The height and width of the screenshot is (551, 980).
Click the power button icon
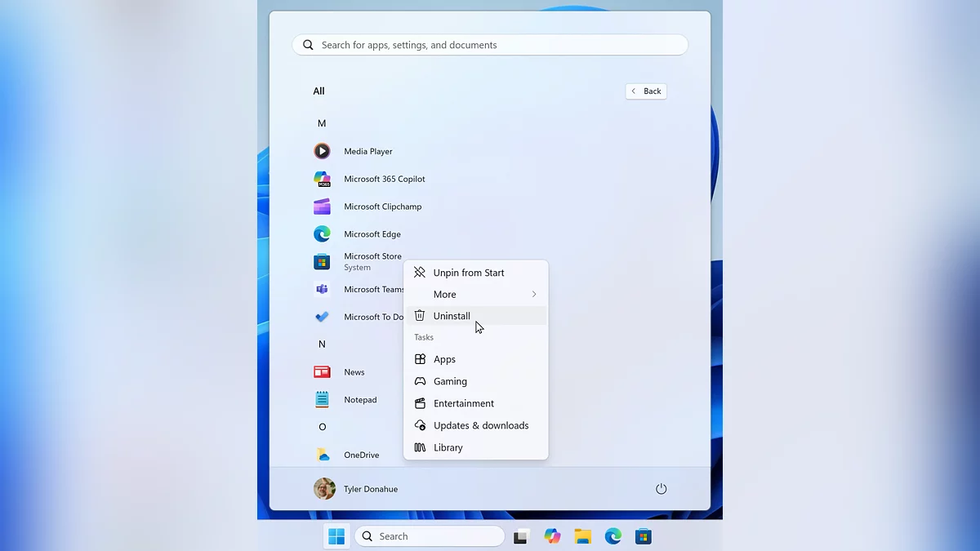(661, 489)
